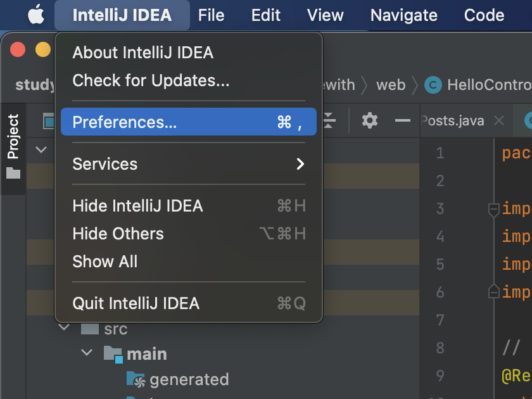This screenshot has height=399, width=532.
Task: Collapse the code fold marker at line 6
Action: coord(493,292)
